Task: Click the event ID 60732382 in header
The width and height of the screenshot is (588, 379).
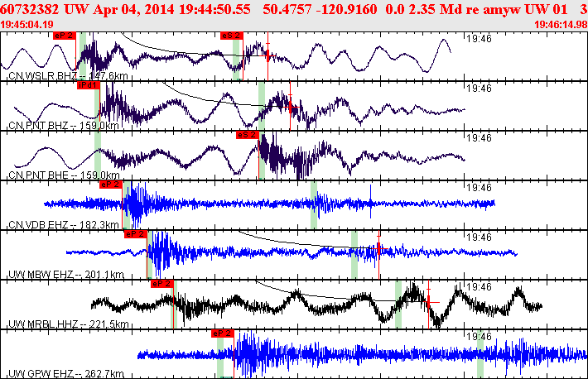Action: [x=30, y=9]
